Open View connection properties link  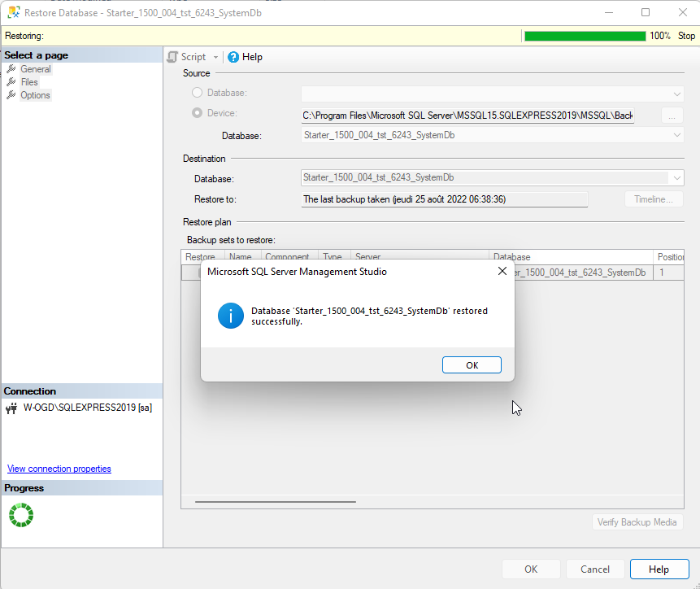tap(58, 468)
